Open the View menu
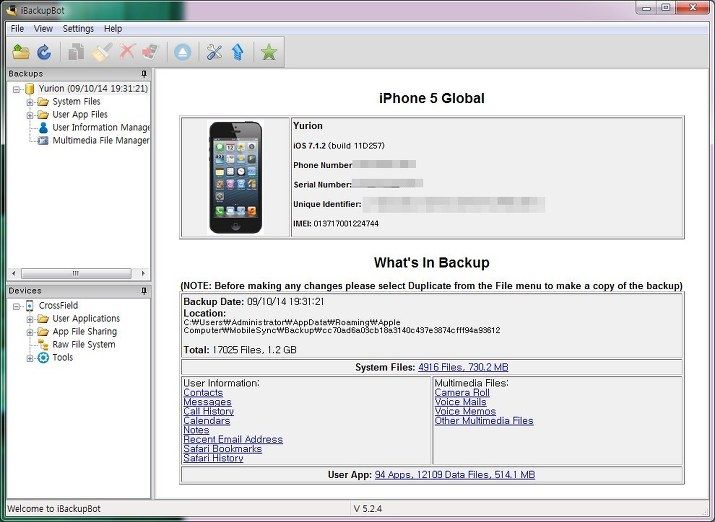Screen dimensions: 715x522 click(x=43, y=29)
